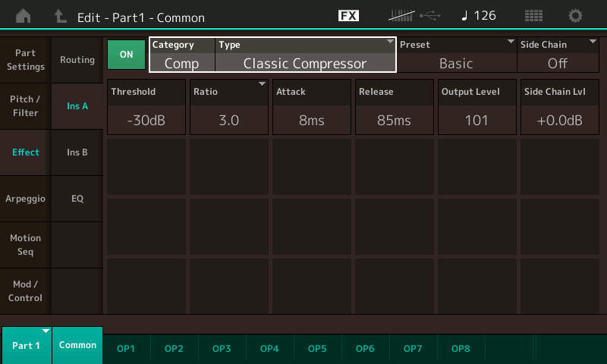Switch to the Ins B tab
This screenshot has width=607, height=364.
click(77, 152)
